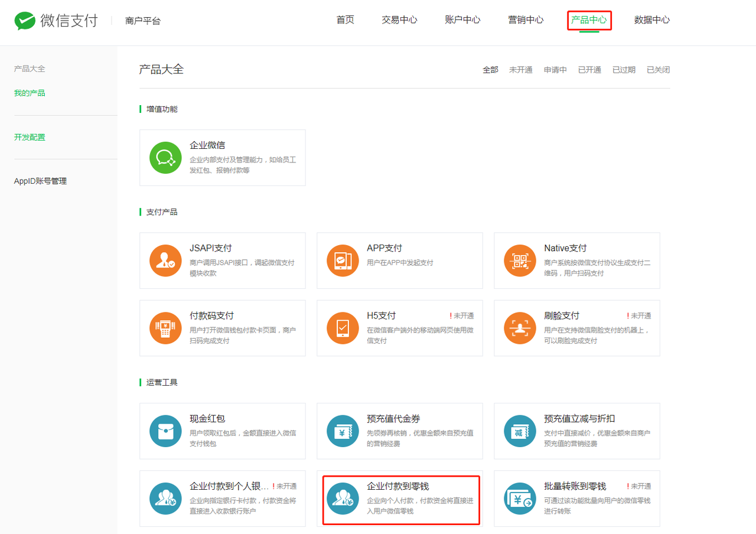Go to the 首页 tab

point(346,20)
